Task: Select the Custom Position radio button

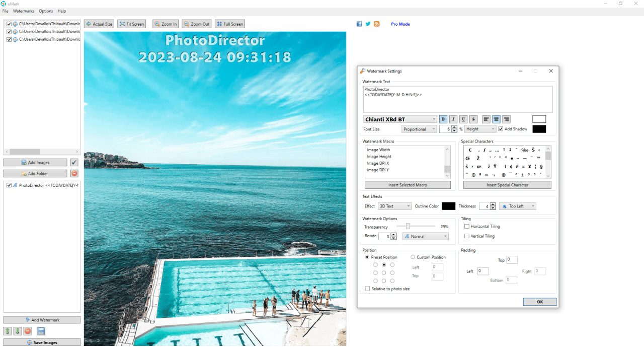Action: (x=413, y=257)
